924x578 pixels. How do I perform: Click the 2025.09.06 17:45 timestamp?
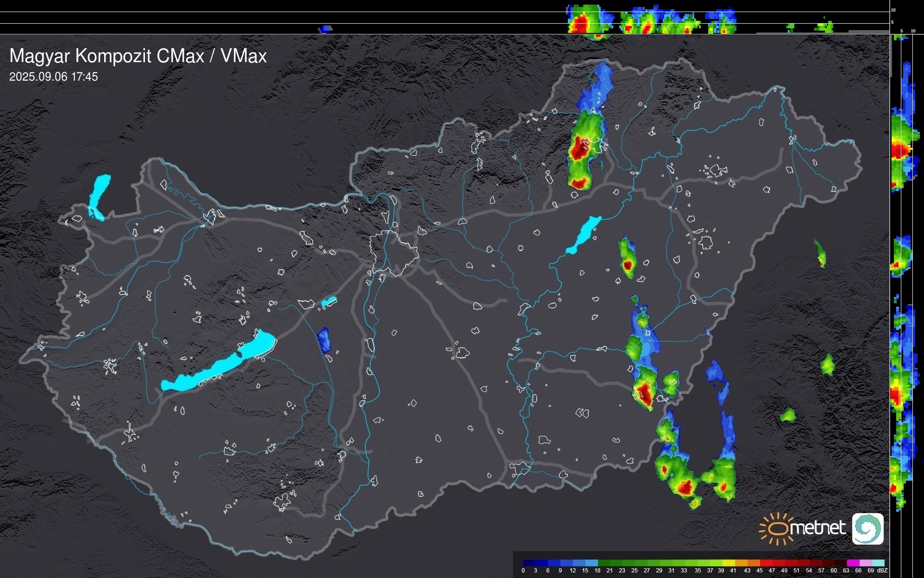pyautogui.click(x=54, y=77)
